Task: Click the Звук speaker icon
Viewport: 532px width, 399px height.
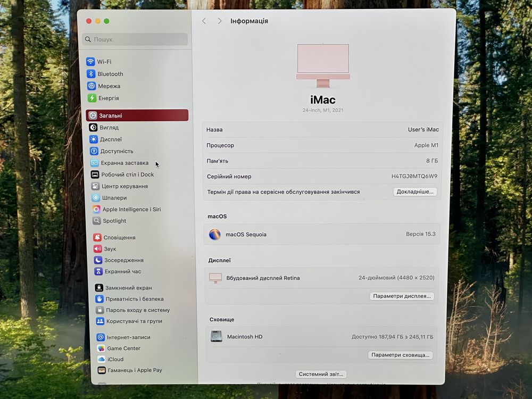Action: coord(98,248)
